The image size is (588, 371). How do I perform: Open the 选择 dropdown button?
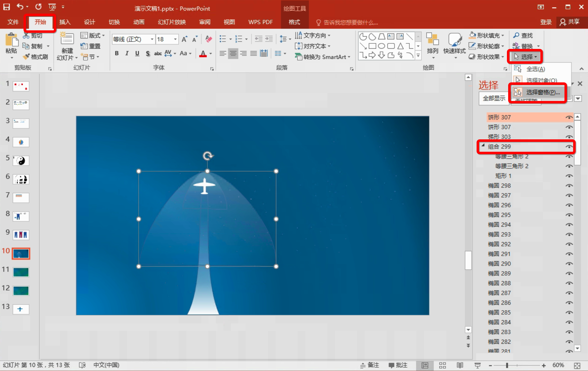pyautogui.click(x=525, y=57)
